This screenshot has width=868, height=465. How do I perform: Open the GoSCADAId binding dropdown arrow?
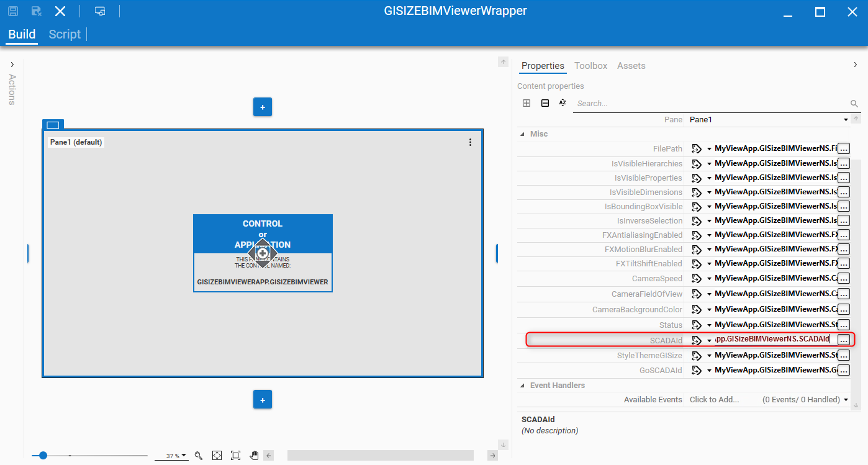coord(709,371)
